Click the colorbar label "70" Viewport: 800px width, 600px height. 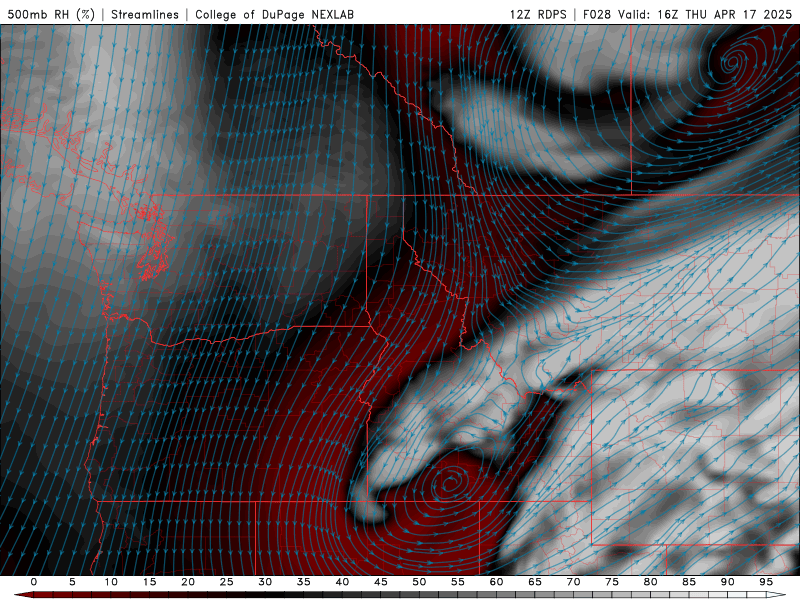(x=573, y=582)
